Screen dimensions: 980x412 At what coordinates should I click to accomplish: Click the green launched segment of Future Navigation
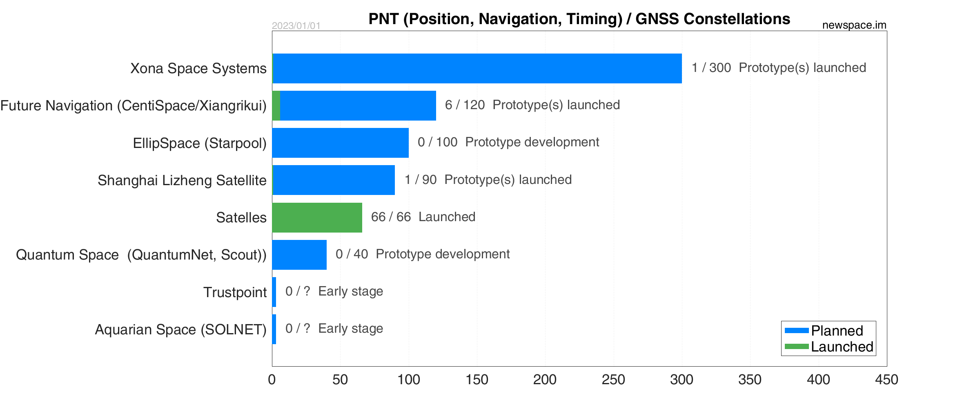click(x=276, y=105)
